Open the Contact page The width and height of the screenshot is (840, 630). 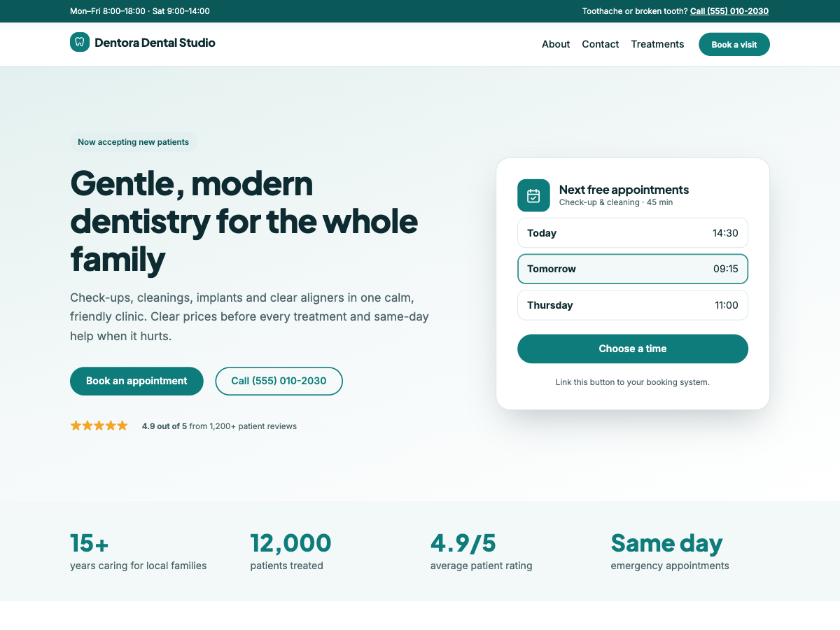coord(601,44)
